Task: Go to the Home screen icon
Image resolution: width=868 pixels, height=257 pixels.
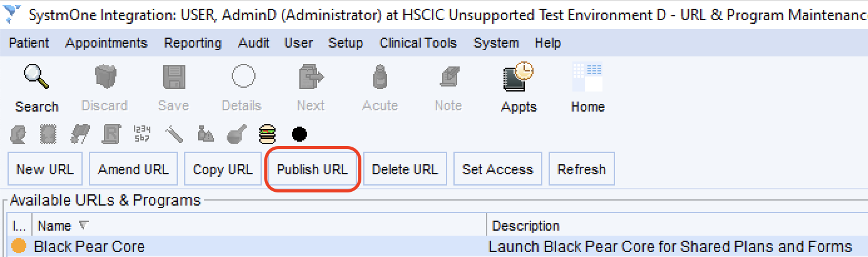Action: tap(587, 77)
